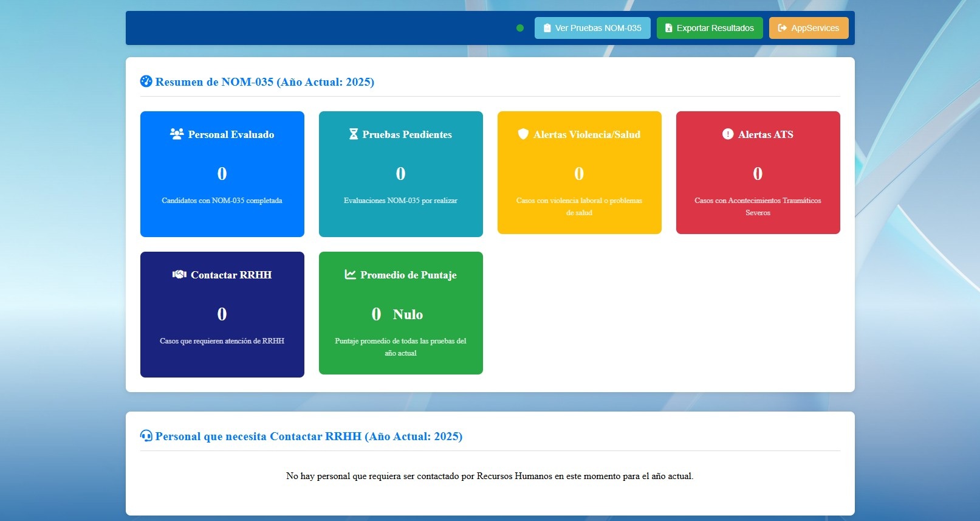Select the blue Personal Evaluado card count
This screenshot has width=980, height=521.
pyautogui.click(x=222, y=174)
